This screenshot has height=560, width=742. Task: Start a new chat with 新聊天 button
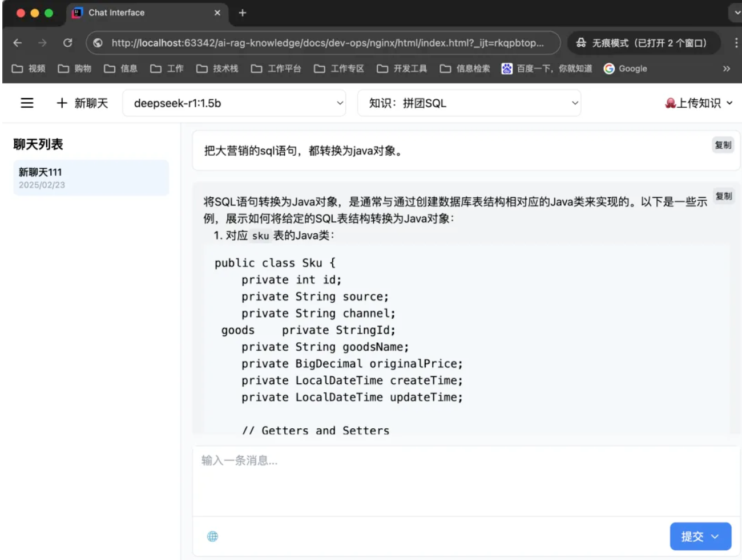pos(82,103)
